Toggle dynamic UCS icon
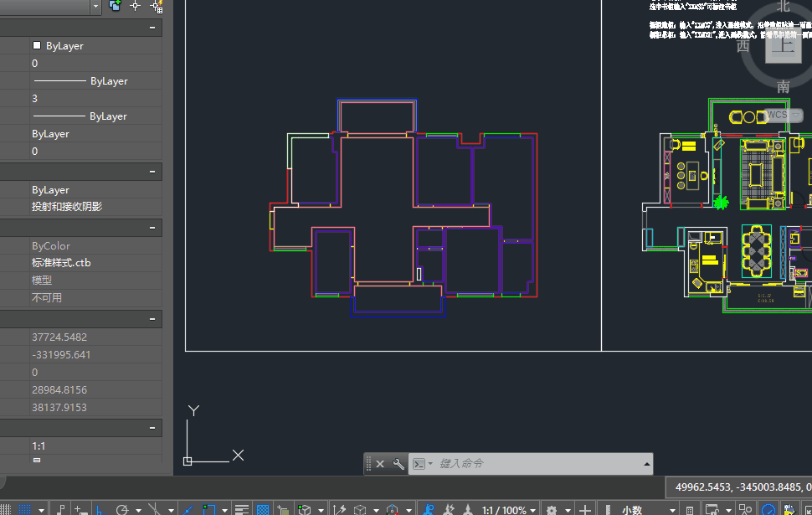Screen dimensions: 812x515 [339, 510]
